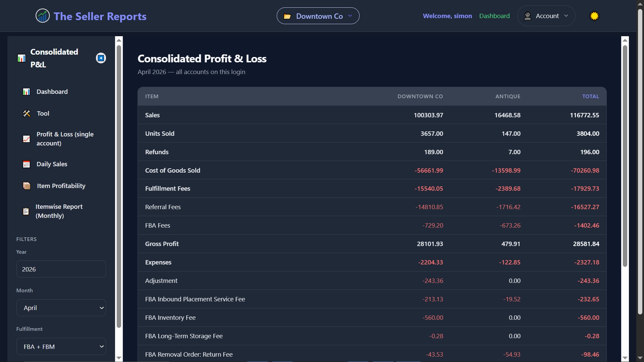This screenshot has height=362, width=644.
Task: Click total sales value 116772.55
Action: [x=584, y=115]
